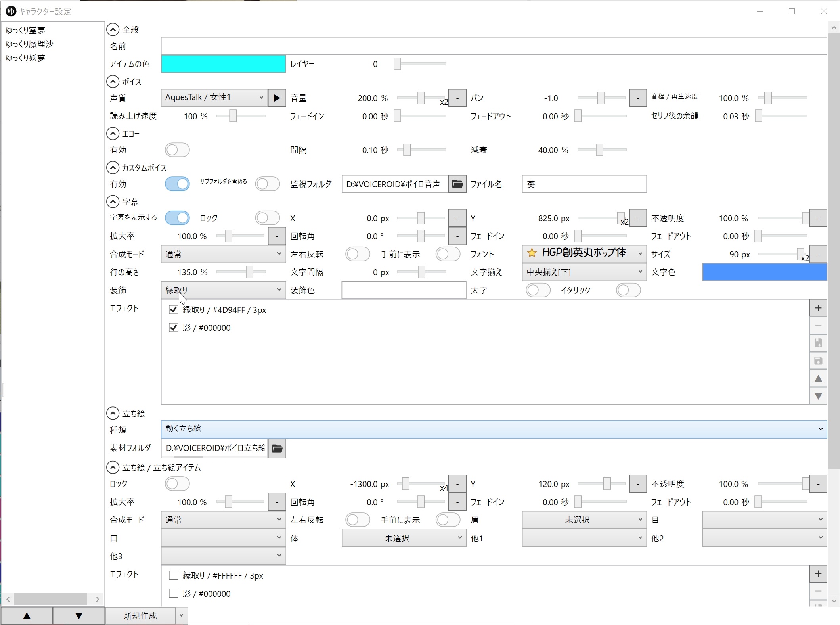Browse for the 監視フォルダ folder

point(457,184)
